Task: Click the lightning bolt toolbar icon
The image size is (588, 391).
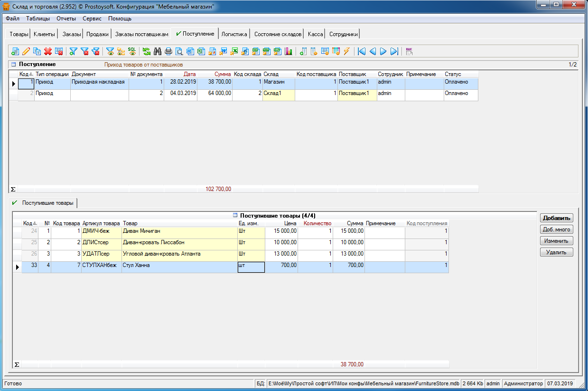Action: click(x=347, y=51)
